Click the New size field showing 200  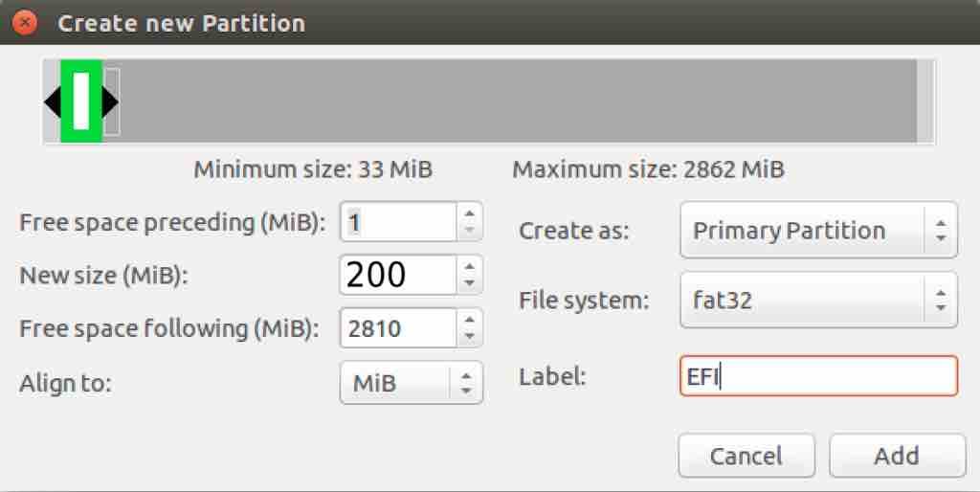pos(399,275)
